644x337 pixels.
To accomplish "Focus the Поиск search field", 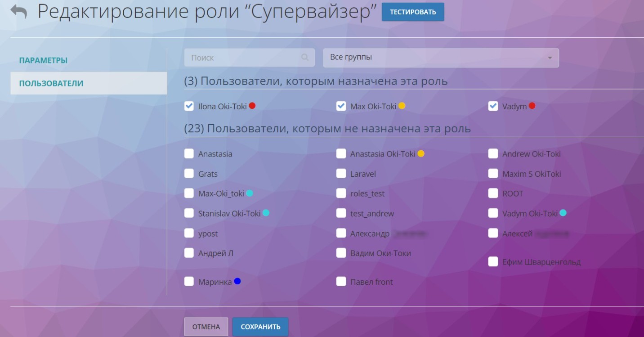I will click(x=249, y=58).
